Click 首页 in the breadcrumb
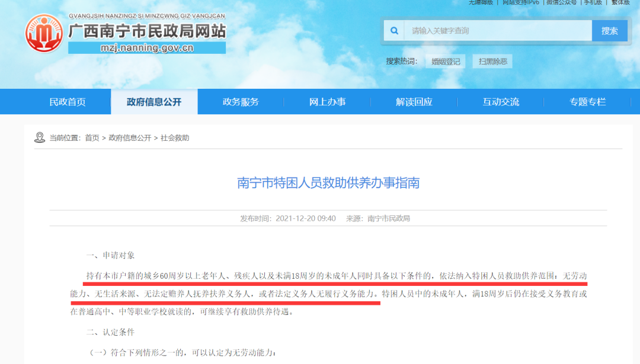Image resolution: width=640 pixels, height=364 pixels. point(92,138)
